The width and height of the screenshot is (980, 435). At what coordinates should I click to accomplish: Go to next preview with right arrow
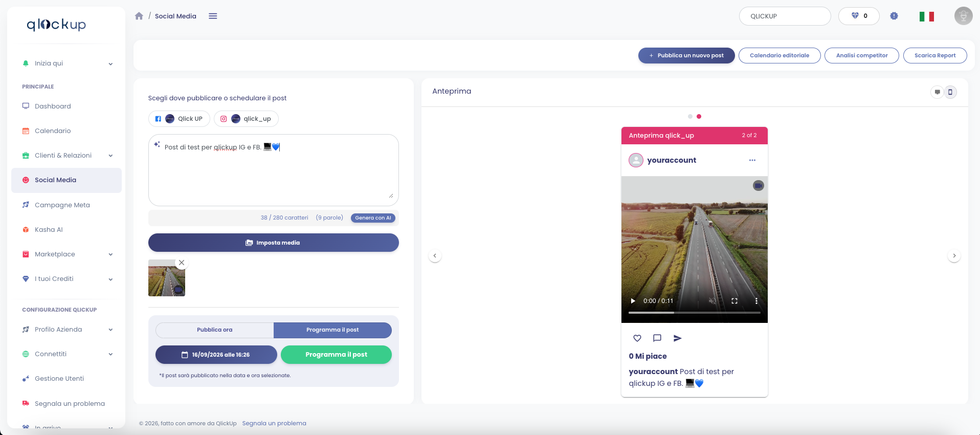click(x=954, y=255)
